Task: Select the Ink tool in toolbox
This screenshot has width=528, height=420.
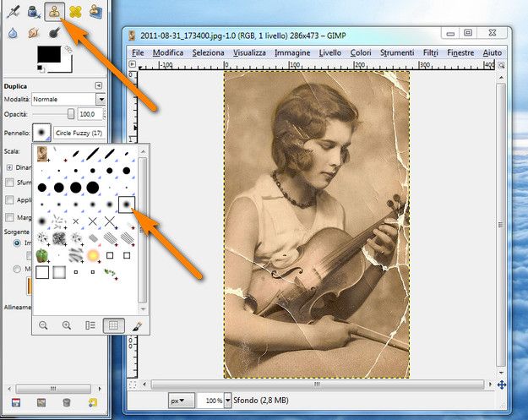Action: [x=34, y=12]
